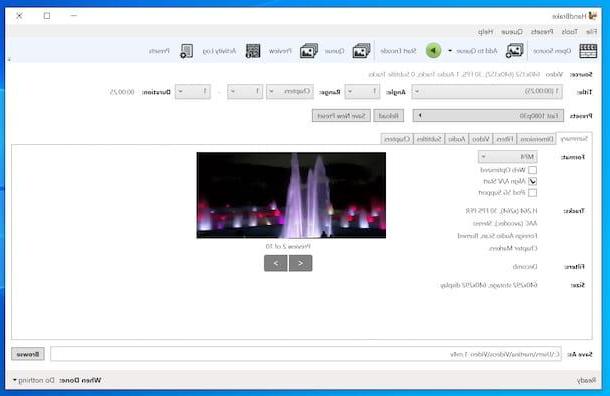Switch to the Dimensions tab

pyautogui.click(x=537, y=139)
